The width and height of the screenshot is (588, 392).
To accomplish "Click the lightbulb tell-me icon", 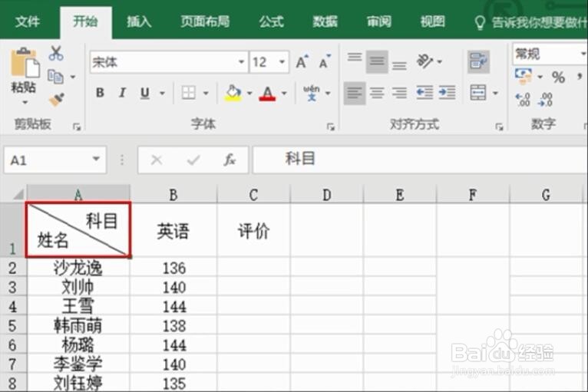I will pos(480,23).
